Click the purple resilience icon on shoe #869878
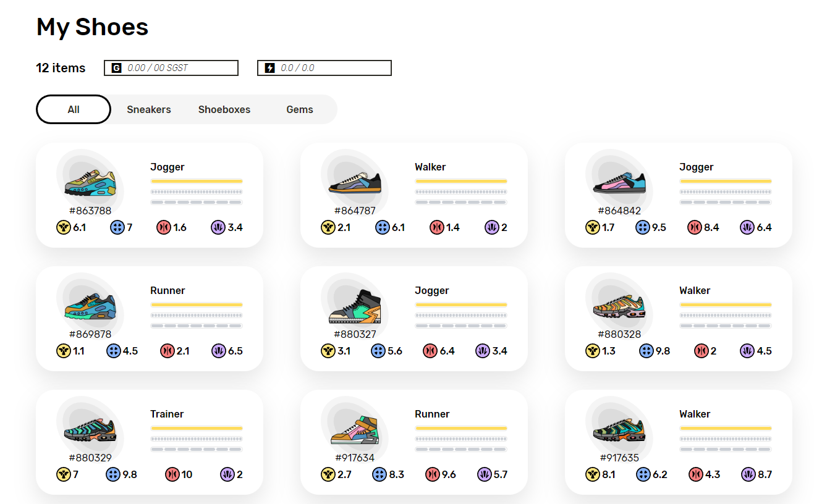Image resolution: width=814 pixels, height=504 pixels. pyautogui.click(x=219, y=351)
